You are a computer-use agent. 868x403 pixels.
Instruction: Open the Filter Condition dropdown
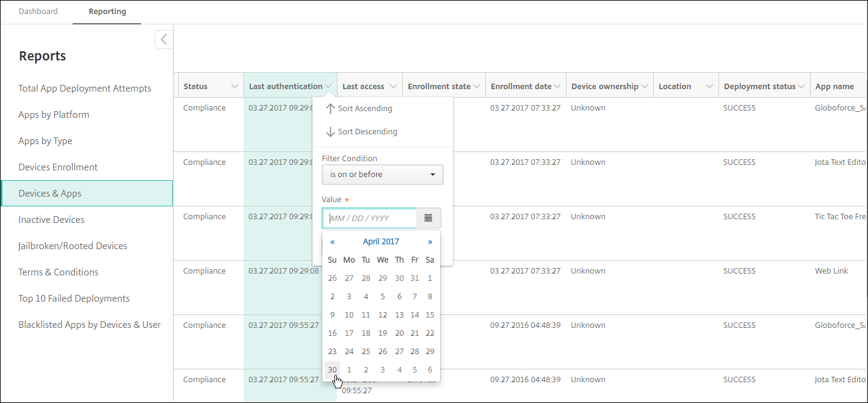(382, 175)
